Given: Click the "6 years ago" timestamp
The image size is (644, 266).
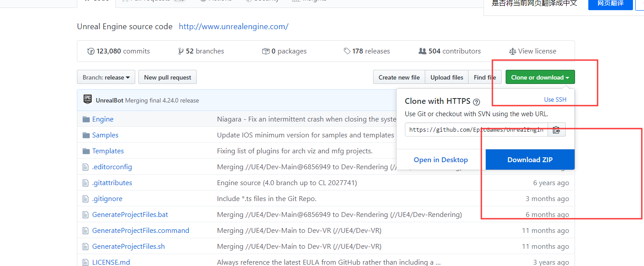Looking at the screenshot, I should pyautogui.click(x=551, y=183).
